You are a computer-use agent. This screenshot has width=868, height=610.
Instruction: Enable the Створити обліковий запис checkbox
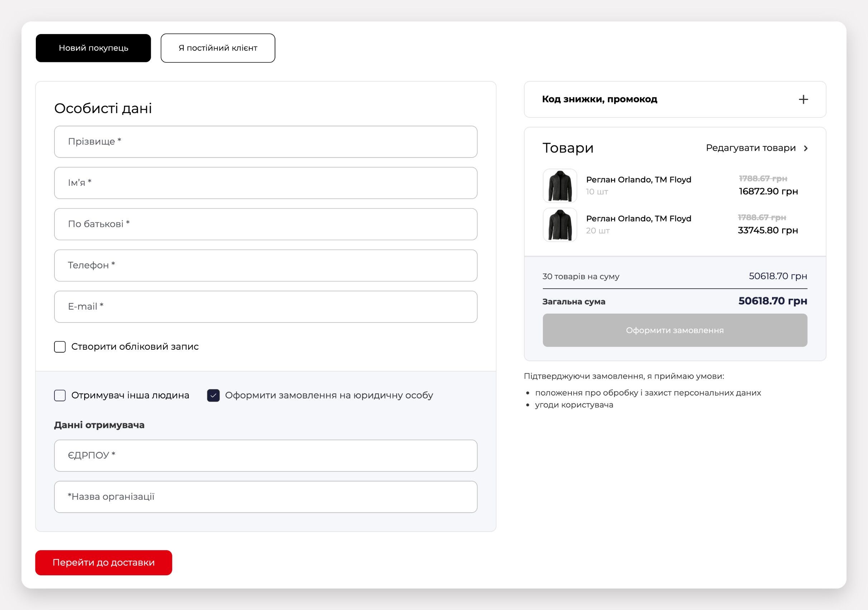(x=60, y=347)
